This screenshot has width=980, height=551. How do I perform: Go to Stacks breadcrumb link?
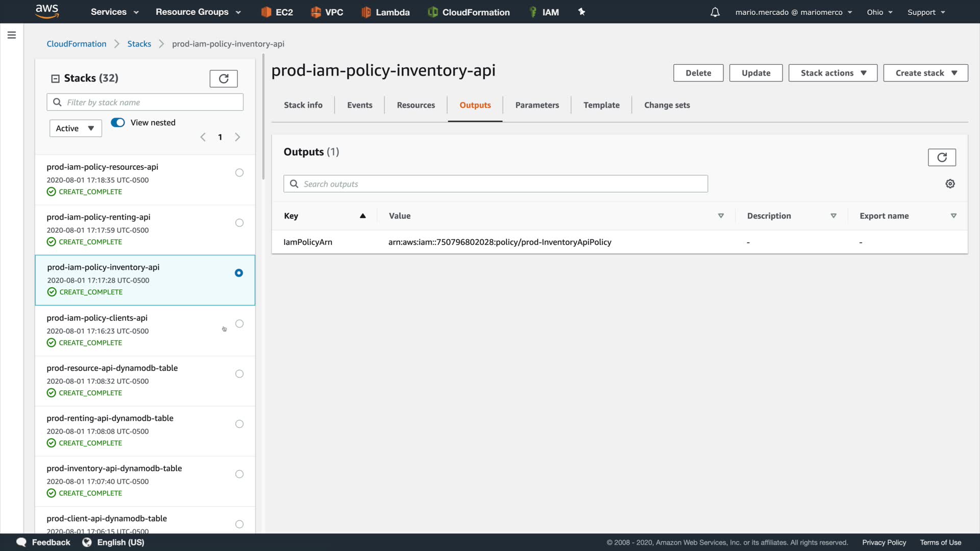click(x=139, y=44)
